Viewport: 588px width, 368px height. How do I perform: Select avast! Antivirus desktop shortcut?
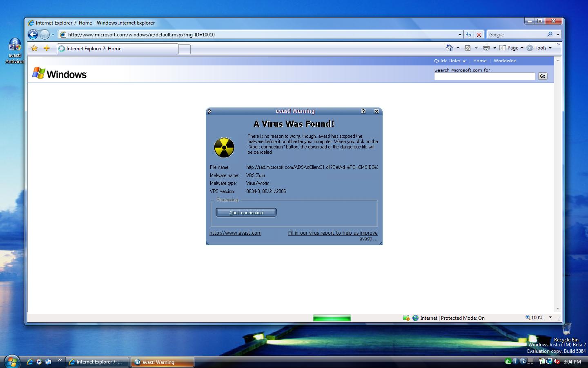pyautogui.click(x=15, y=51)
